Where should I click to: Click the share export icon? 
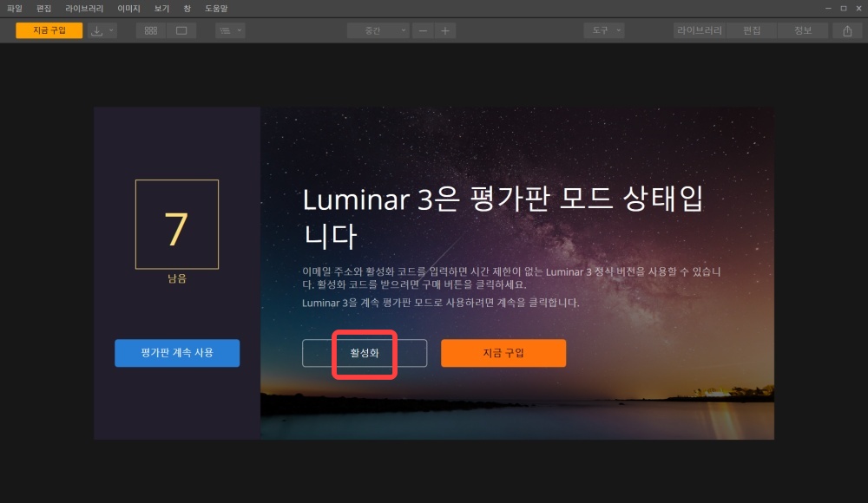[x=847, y=31]
